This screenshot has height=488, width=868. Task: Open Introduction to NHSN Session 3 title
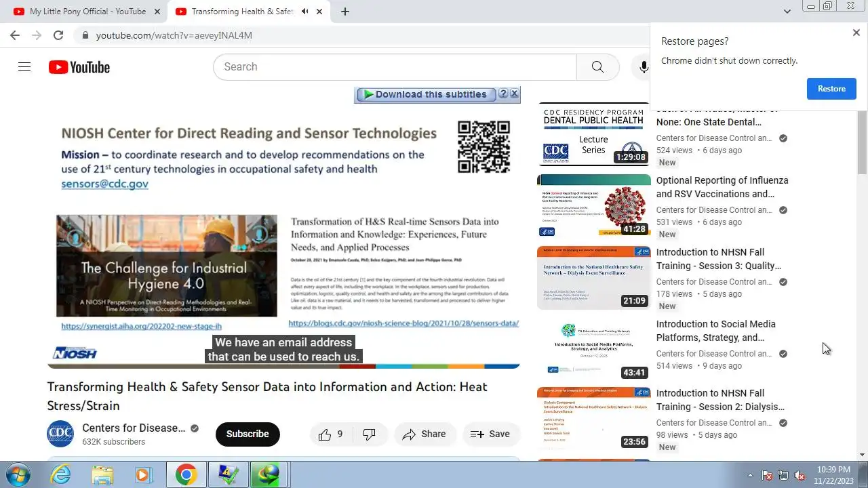pos(719,259)
